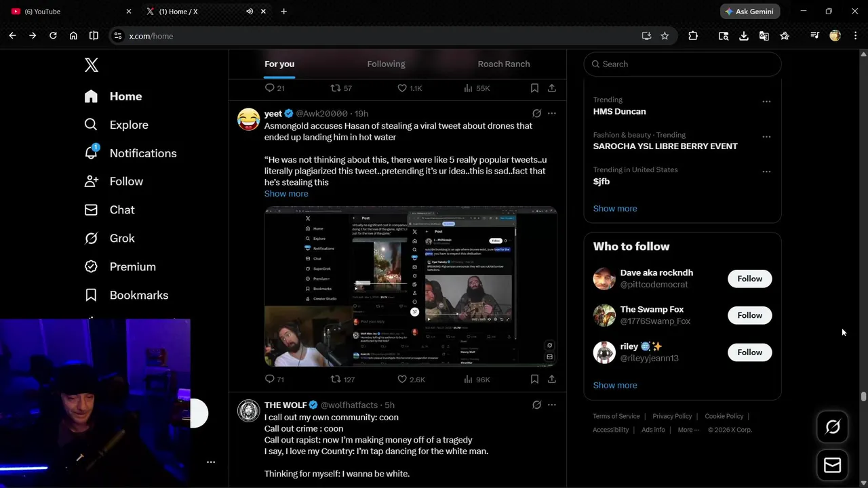The width and height of the screenshot is (868, 488).
Task: Click the X search field
Action: [683, 64]
